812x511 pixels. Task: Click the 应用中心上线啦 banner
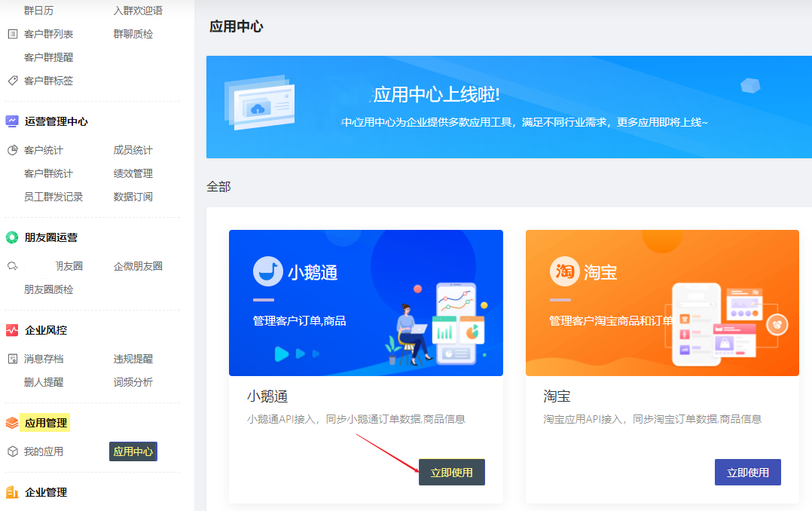509,107
